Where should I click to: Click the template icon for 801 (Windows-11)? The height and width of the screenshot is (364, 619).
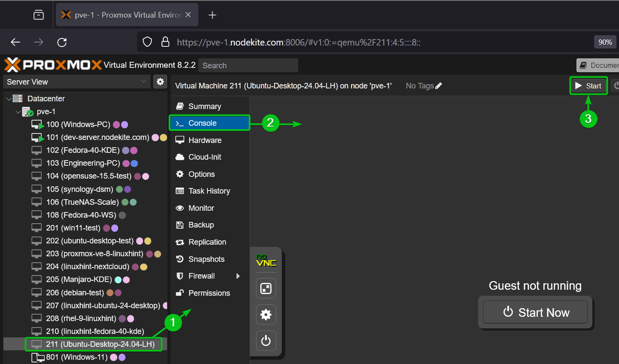tap(38, 357)
